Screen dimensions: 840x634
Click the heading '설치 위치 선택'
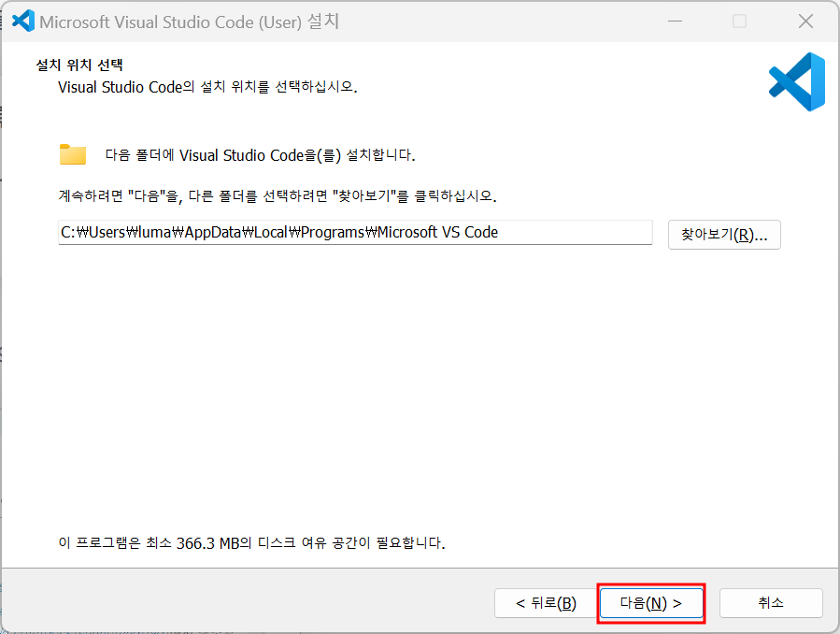click(79, 65)
